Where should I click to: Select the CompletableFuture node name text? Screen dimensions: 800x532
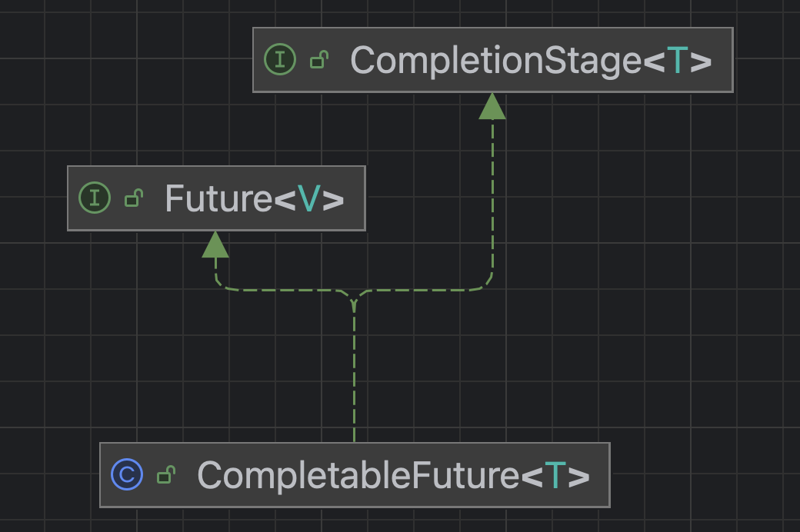358,475
